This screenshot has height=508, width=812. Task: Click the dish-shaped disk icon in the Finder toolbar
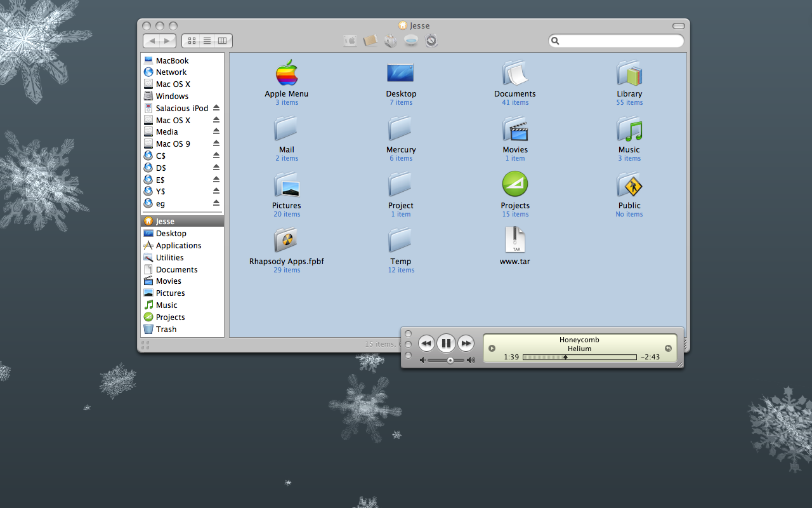411,41
